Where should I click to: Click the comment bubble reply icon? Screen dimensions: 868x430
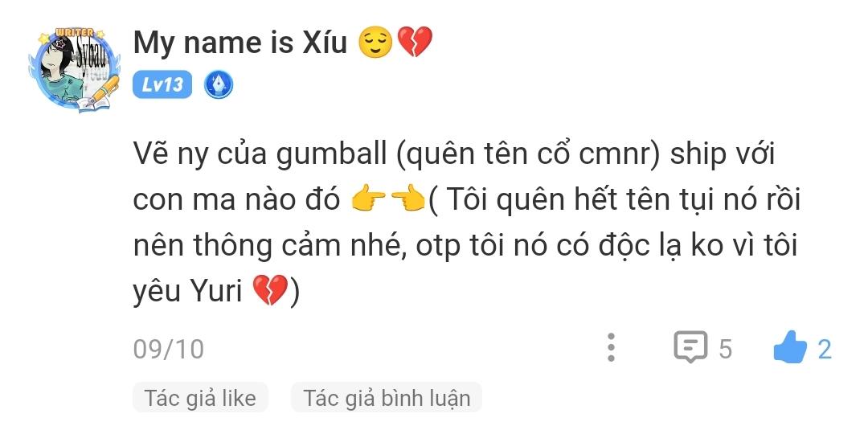coord(690,347)
